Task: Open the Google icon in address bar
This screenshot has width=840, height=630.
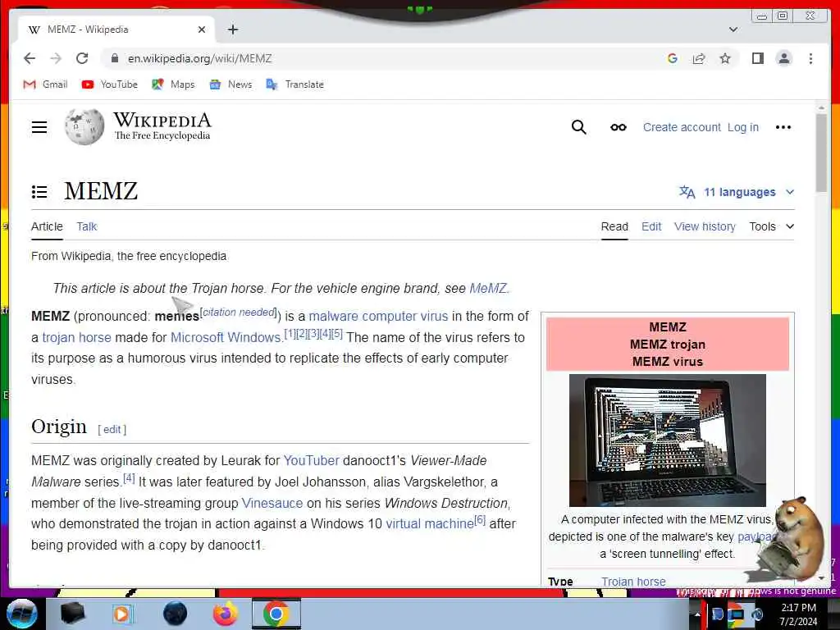Action: [673, 58]
